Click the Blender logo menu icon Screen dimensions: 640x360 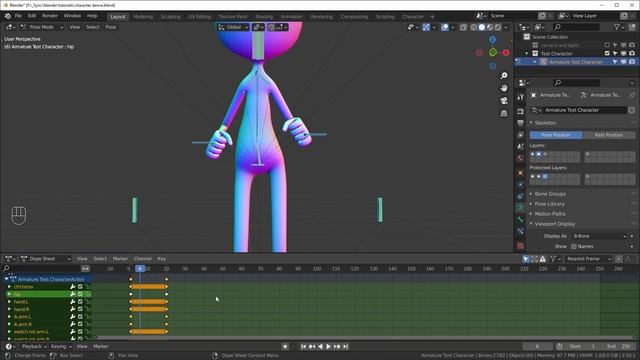8,16
